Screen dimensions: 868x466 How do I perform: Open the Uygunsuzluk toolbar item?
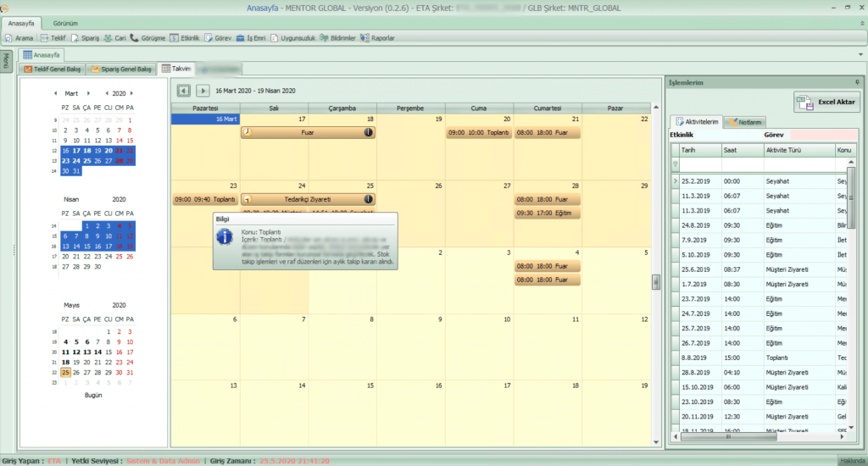[292, 38]
